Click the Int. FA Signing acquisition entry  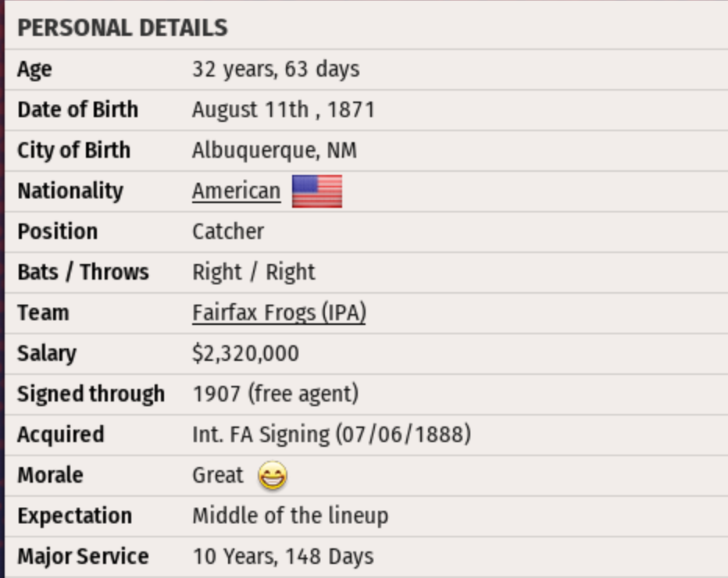[x=331, y=434]
